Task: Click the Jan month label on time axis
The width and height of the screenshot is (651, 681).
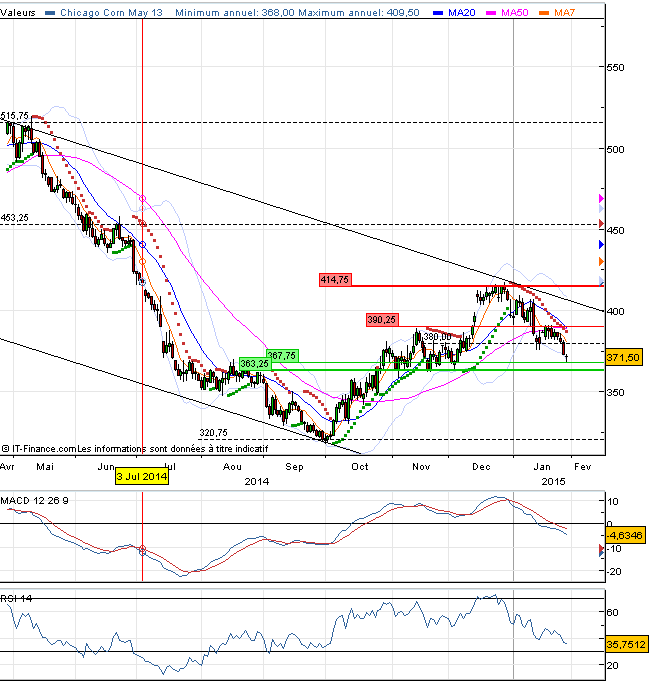Action: tap(542, 467)
